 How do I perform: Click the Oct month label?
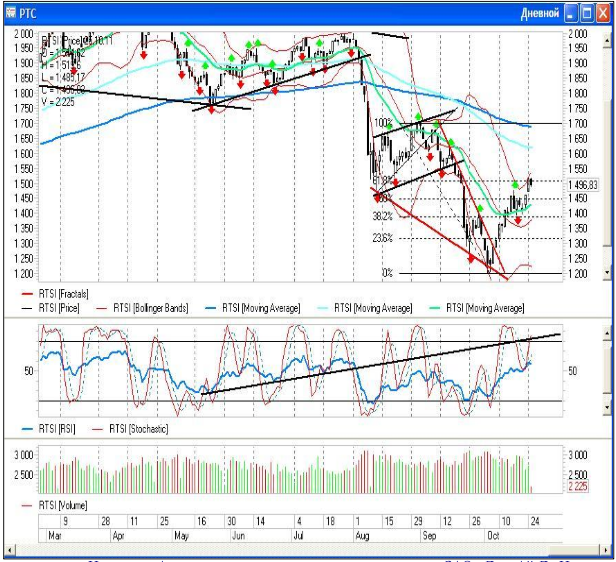coord(493,536)
